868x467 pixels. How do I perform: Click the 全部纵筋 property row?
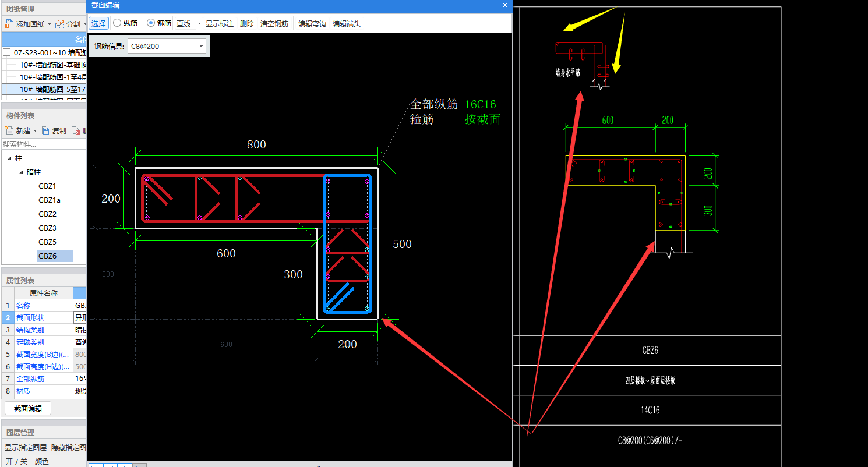tap(44, 378)
